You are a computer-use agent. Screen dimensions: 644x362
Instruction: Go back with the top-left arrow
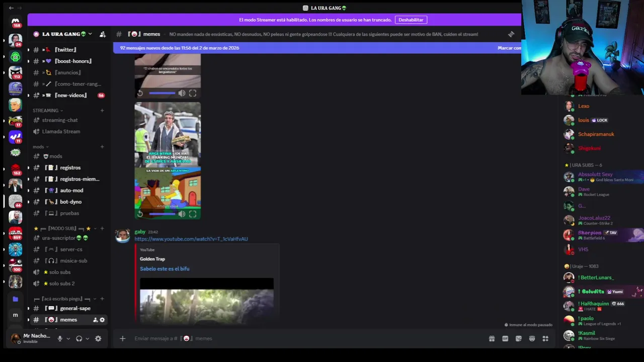tap(11, 8)
